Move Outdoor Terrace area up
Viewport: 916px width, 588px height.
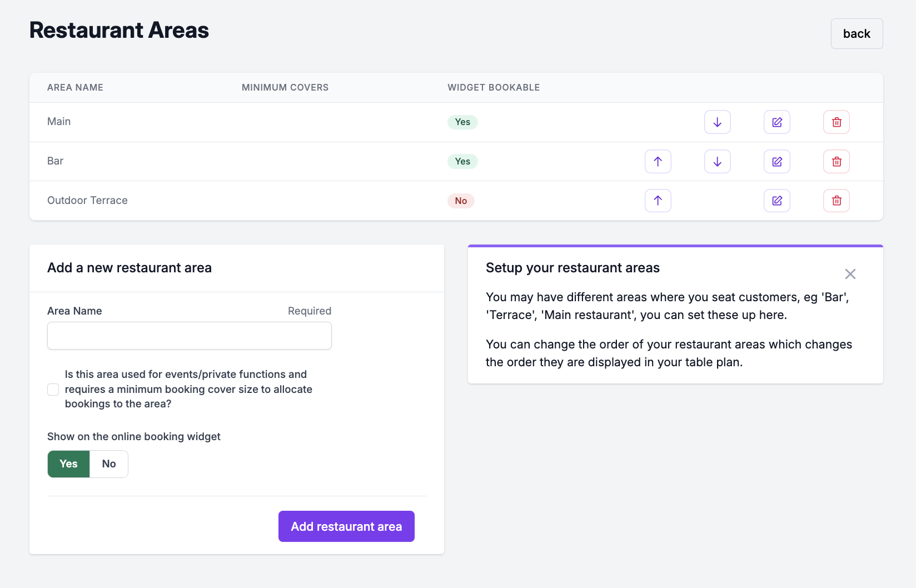[658, 201]
